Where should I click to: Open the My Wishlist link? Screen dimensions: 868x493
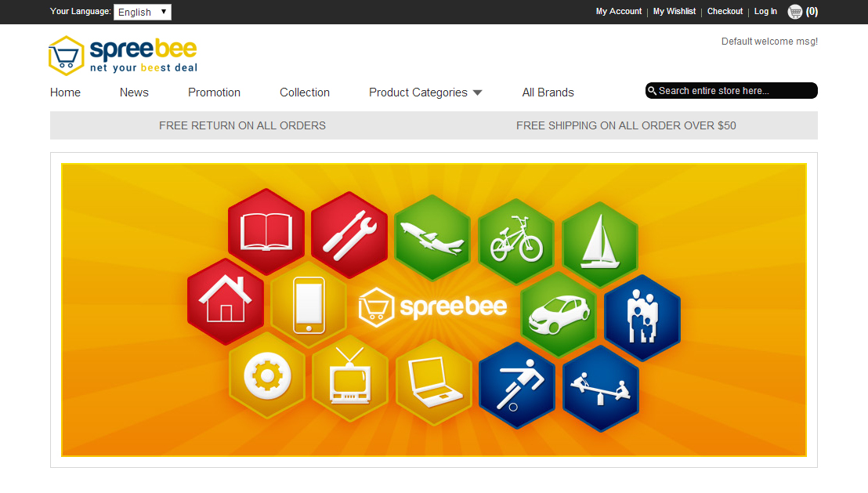click(675, 11)
